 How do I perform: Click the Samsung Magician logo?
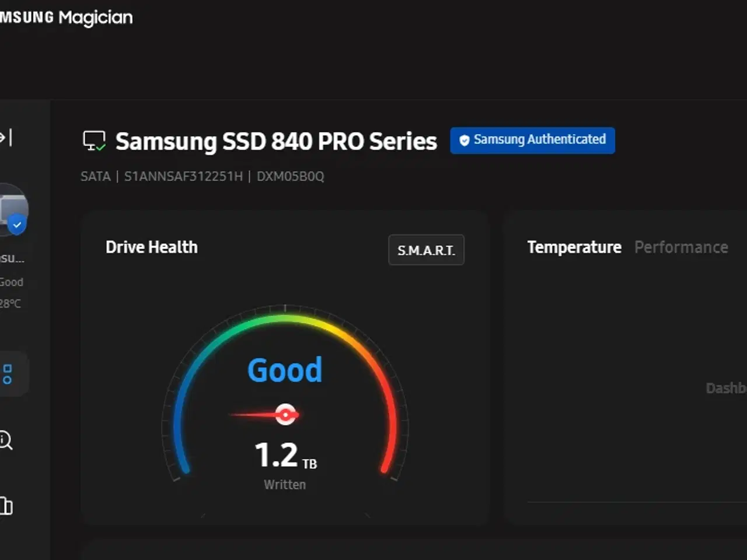[66, 17]
